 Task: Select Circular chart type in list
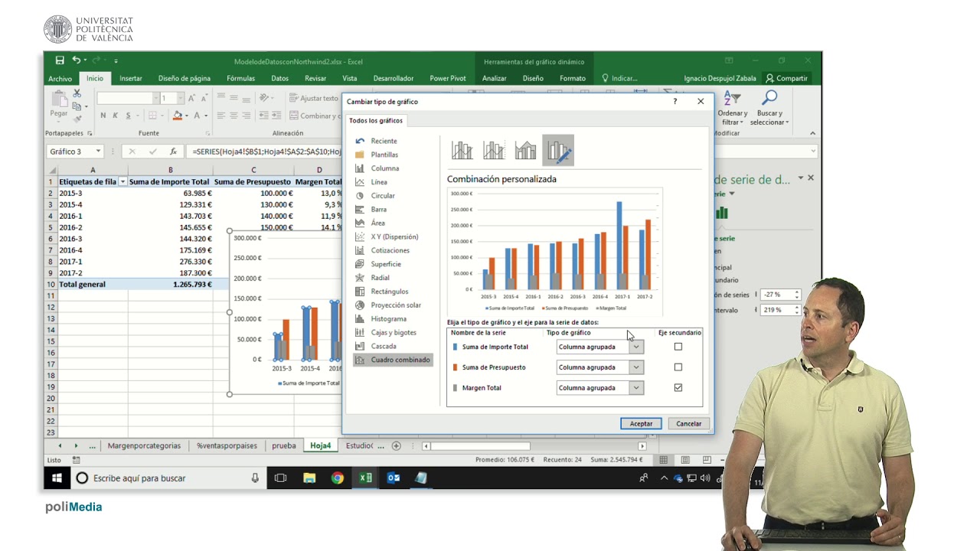383,196
